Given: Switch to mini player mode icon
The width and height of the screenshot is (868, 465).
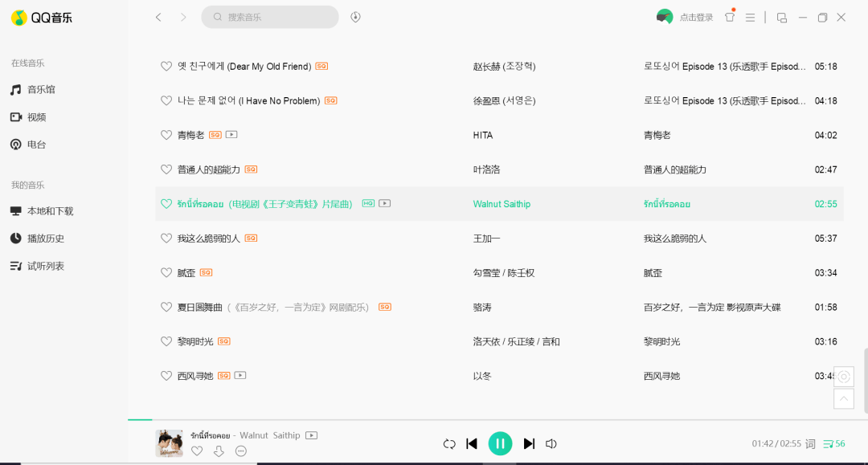Looking at the screenshot, I should click(x=782, y=18).
